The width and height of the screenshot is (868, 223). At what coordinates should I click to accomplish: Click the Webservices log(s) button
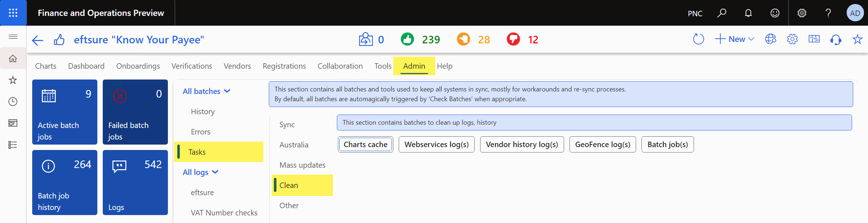click(437, 145)
